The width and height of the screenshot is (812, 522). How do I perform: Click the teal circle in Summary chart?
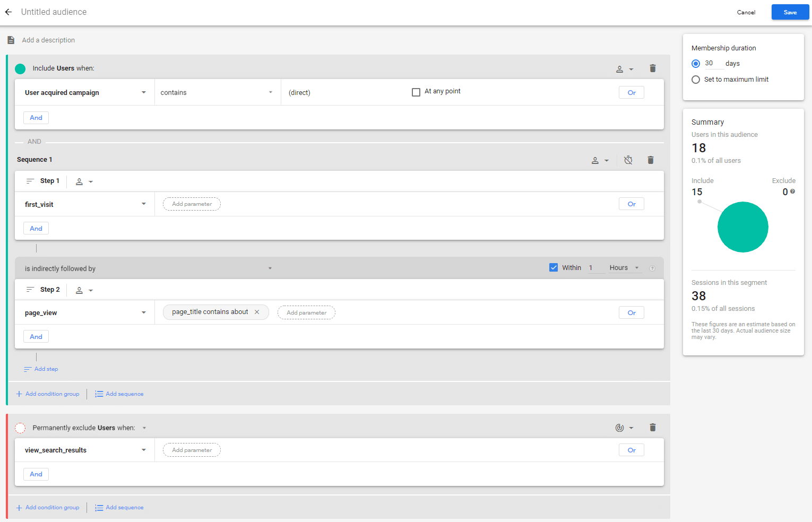point(742,227)
